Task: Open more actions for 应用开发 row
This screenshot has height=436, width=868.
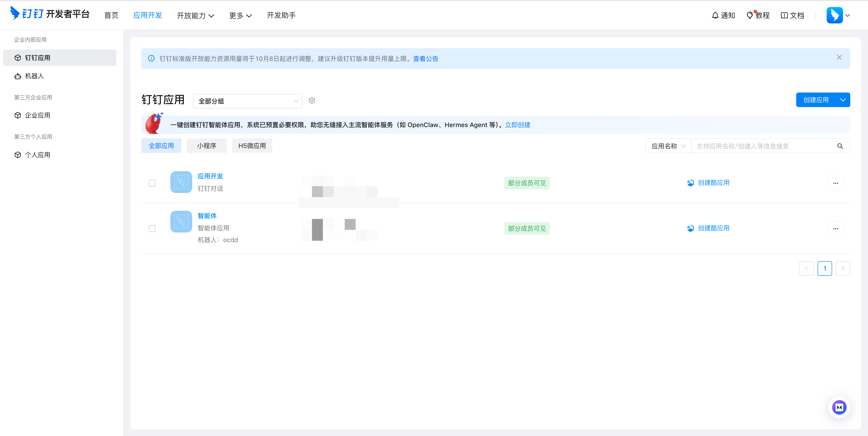Action: 835,183
